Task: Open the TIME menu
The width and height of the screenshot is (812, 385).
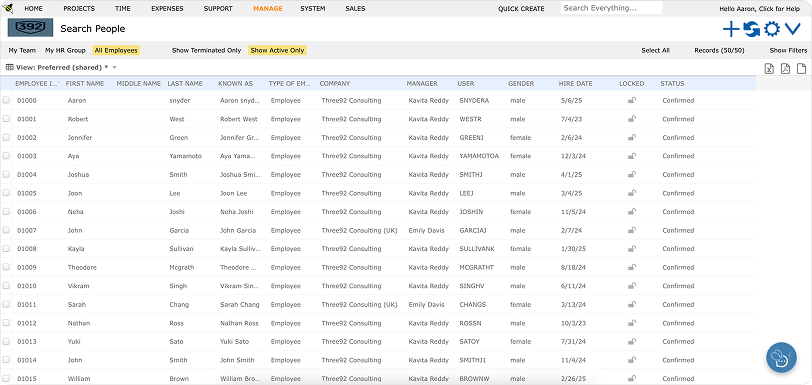Action: pyautogui.click(x=123, y=9)
